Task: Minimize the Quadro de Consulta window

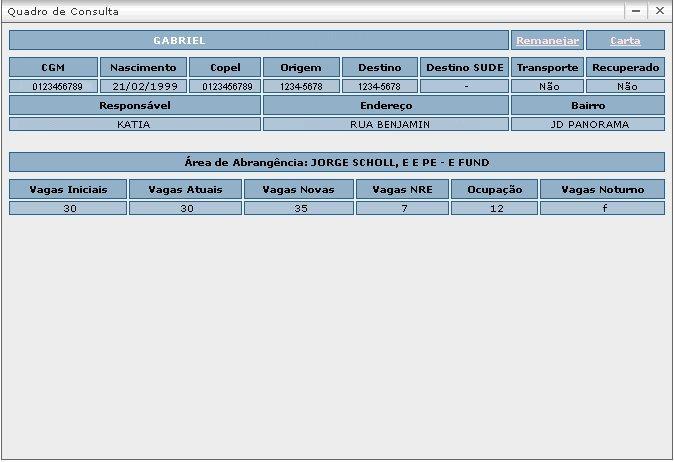Action: 635,10
